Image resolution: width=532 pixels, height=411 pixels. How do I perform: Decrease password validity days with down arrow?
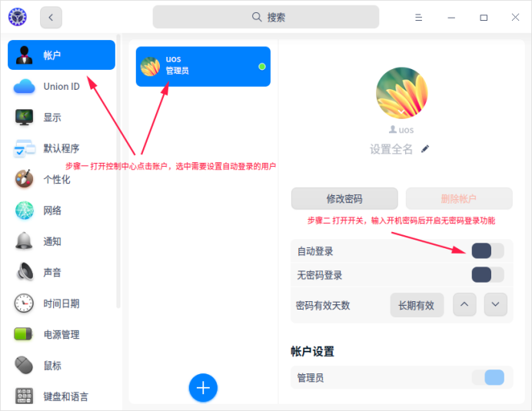pyautogui.click(x=495, y=304)
